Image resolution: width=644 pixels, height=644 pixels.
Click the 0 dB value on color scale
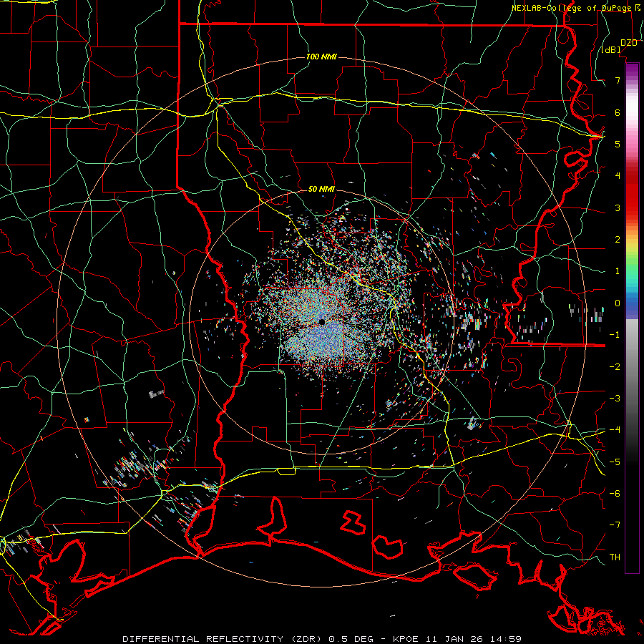click(x=618, y=303)
